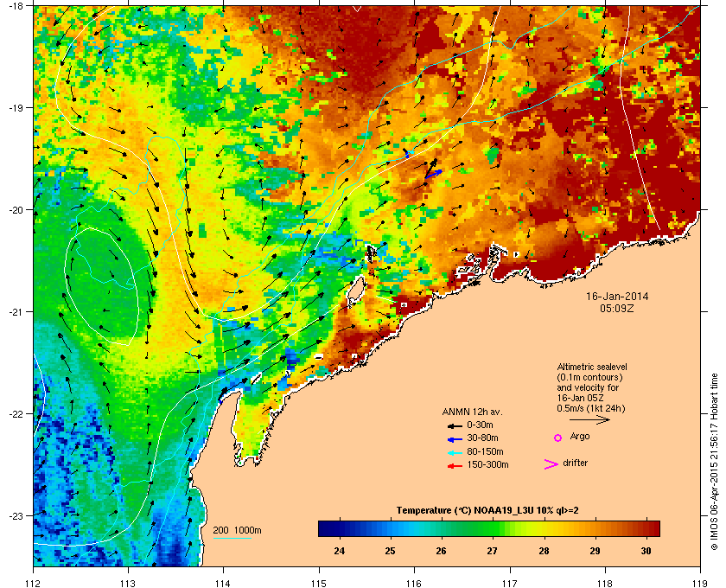Click the '05:09Z' time text
Image resolution: width=726 pixels, height=588 pixels.
[617, 308]
